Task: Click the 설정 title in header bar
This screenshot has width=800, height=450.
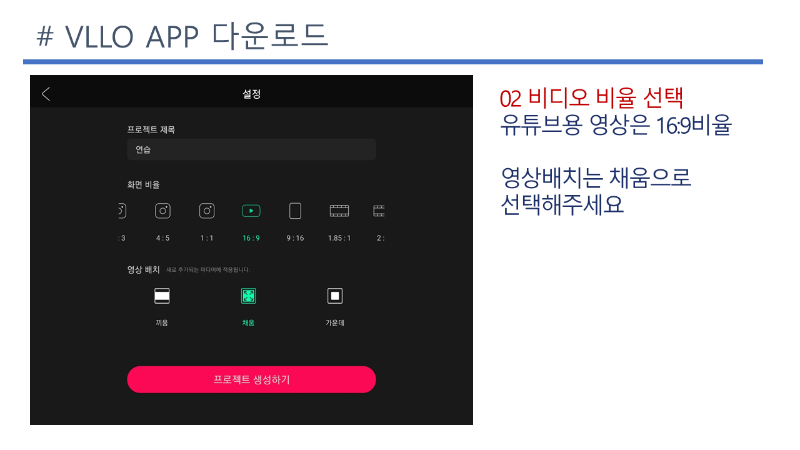Action: [252, 94]
